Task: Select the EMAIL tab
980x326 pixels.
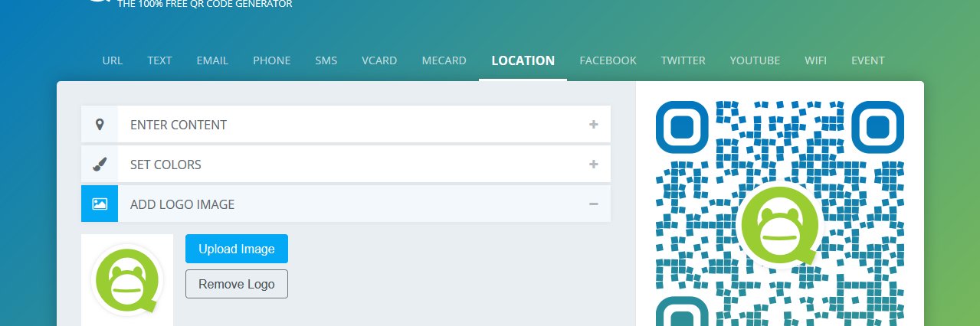Action: point(212,60)
